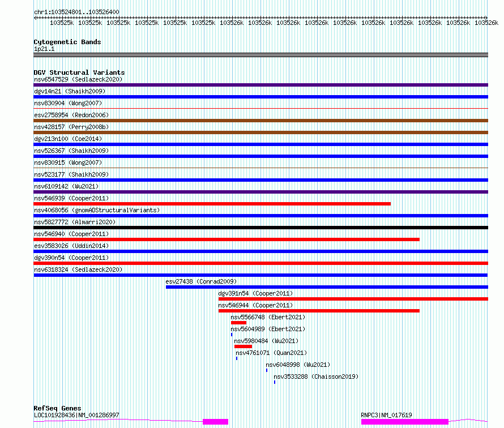
Task: Click nsv6048998 (Wu2021) label
Action: pos(298,365)
